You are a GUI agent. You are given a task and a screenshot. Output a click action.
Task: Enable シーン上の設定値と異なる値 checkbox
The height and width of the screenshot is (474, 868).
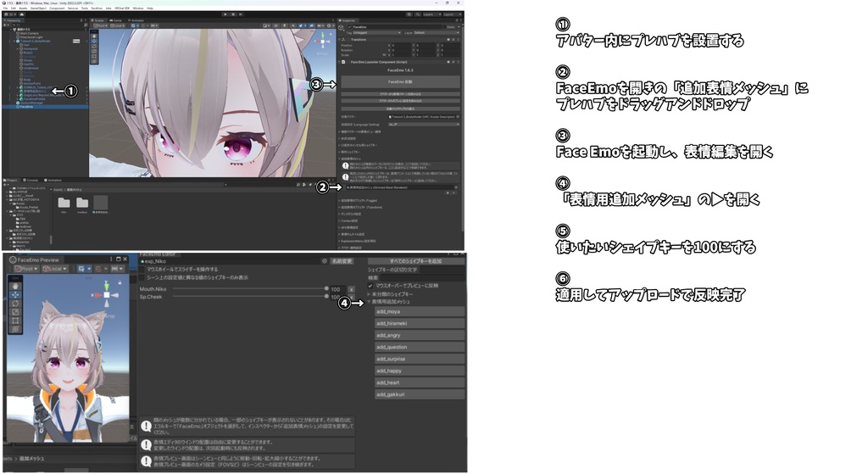(x=142, y=277)
